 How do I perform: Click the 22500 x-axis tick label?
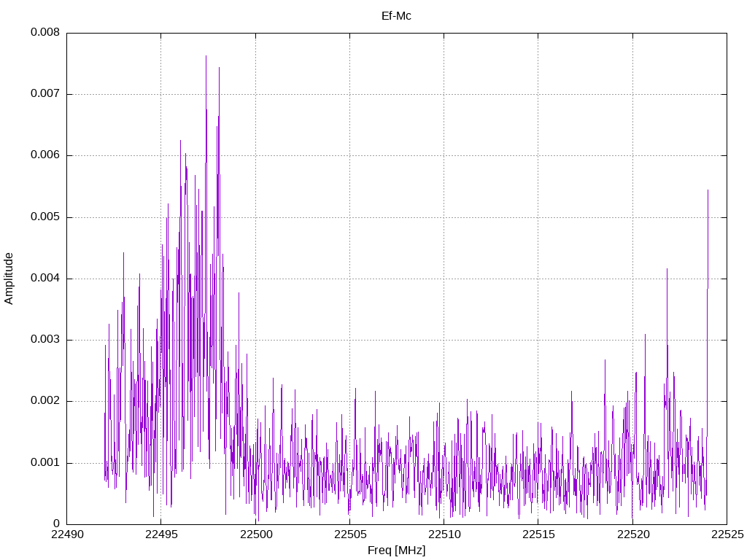(x=256, y=534)
